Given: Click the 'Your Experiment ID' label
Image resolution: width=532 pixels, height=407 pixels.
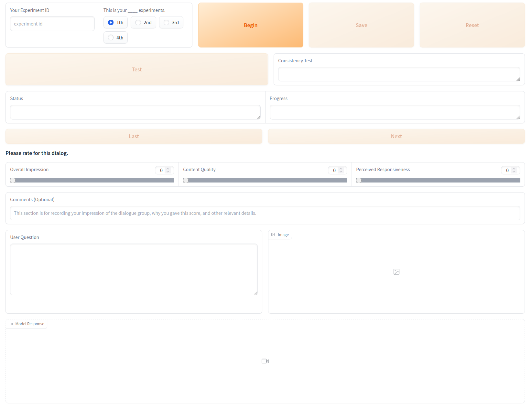Looking at the screenshot, I should click(30, 10).
